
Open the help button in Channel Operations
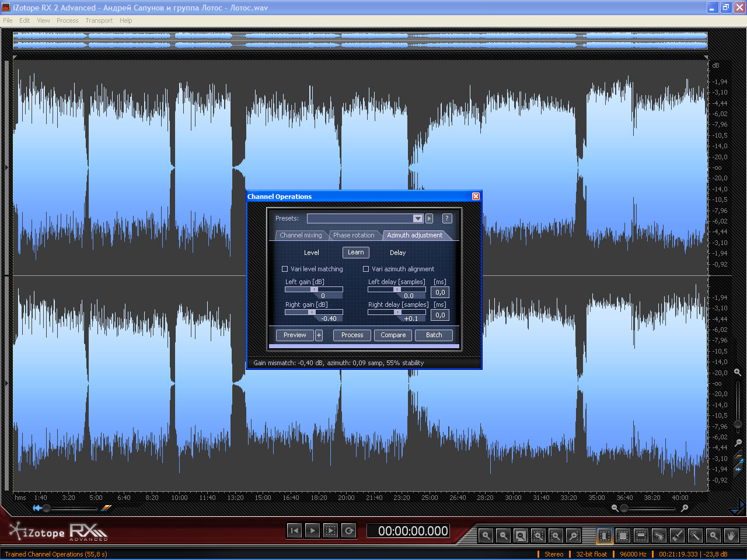(x=446, y=218)
